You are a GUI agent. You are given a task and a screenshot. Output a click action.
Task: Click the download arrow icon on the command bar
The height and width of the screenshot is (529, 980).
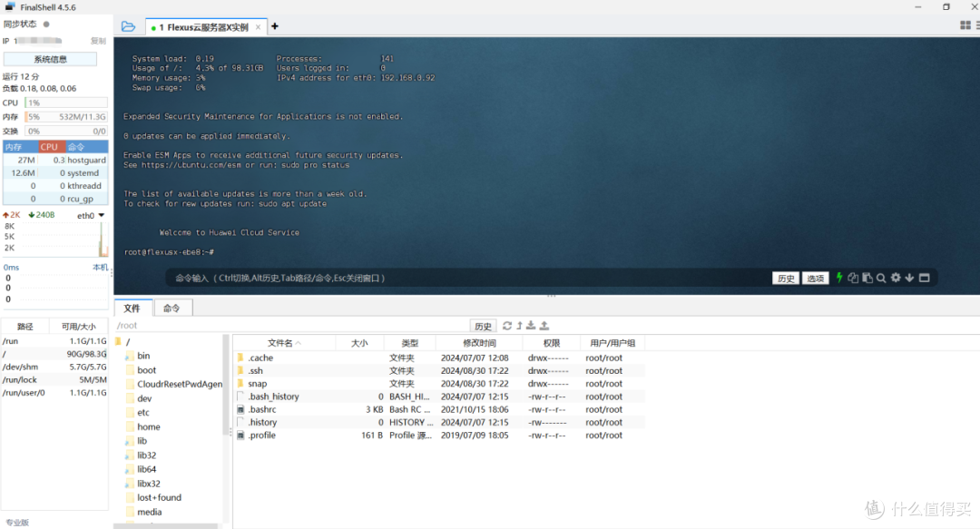click(909, 277)
